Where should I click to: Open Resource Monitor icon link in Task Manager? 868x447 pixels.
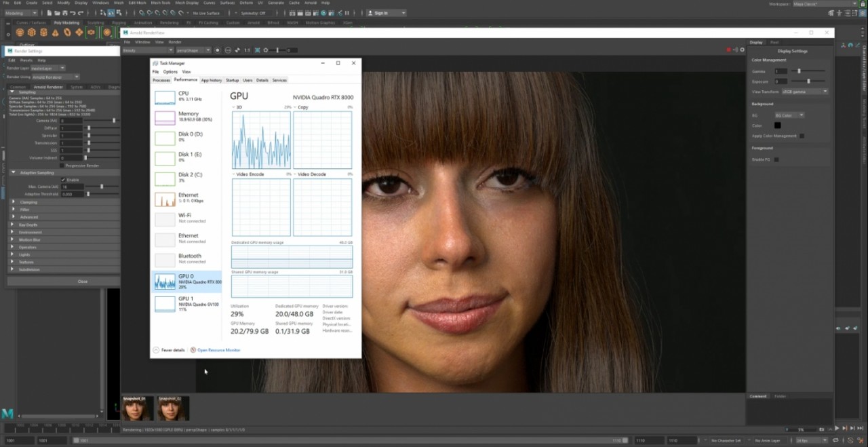(x=218, y=350)
